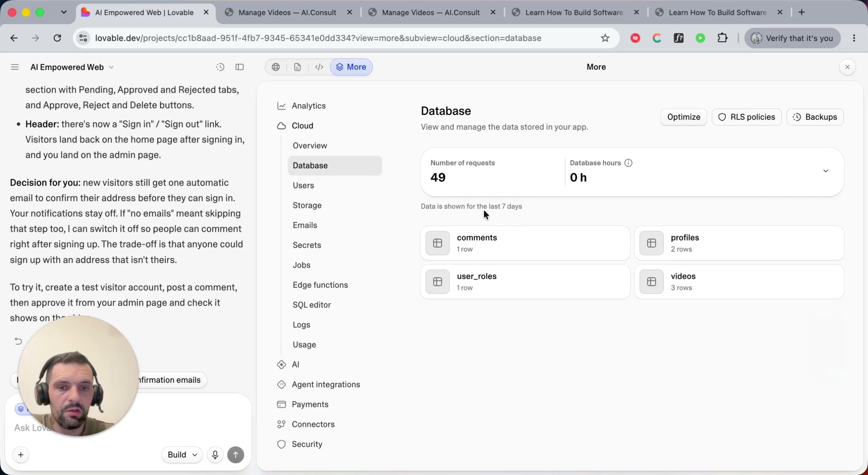Open the code view icon
The width and height of the screenshot is (868, 475).
[319, 67]
